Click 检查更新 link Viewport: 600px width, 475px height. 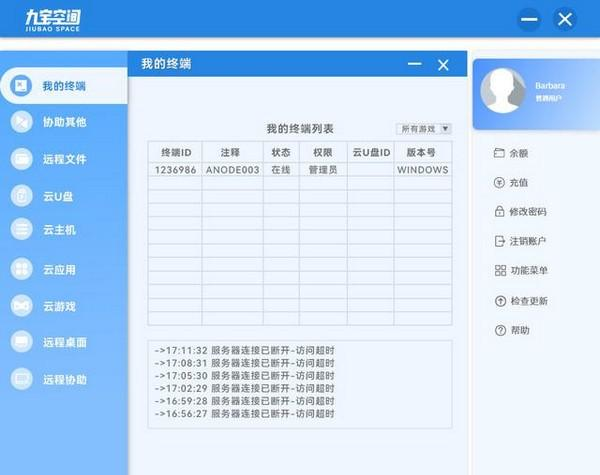point(529,301)
